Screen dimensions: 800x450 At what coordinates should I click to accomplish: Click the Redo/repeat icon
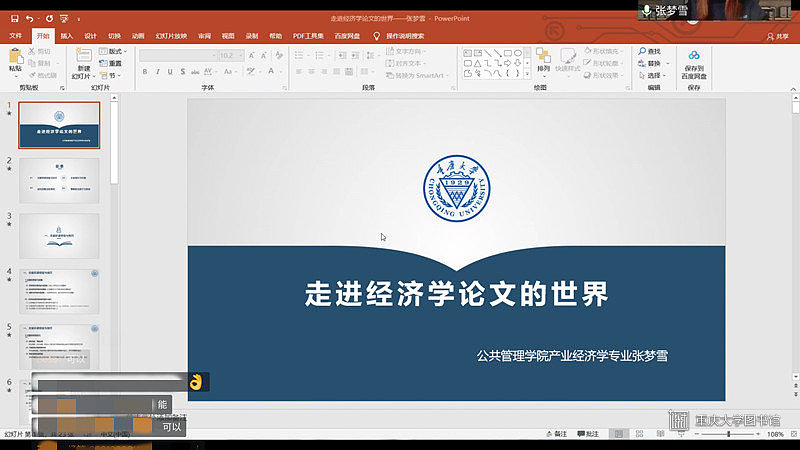49,18
